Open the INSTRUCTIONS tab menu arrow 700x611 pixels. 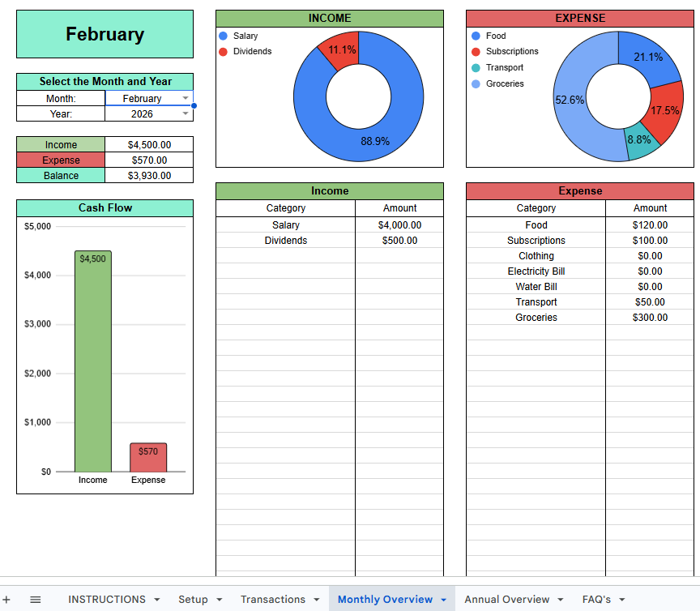157,600
